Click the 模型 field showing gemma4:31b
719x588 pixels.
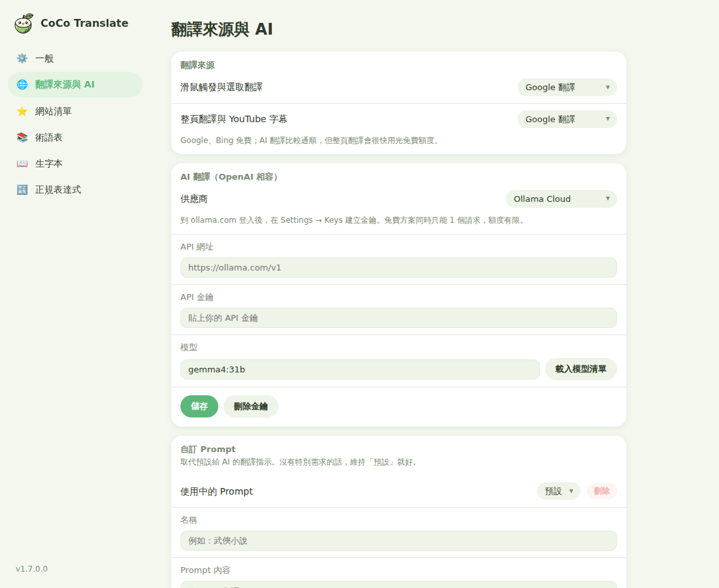tap(360, 369)
